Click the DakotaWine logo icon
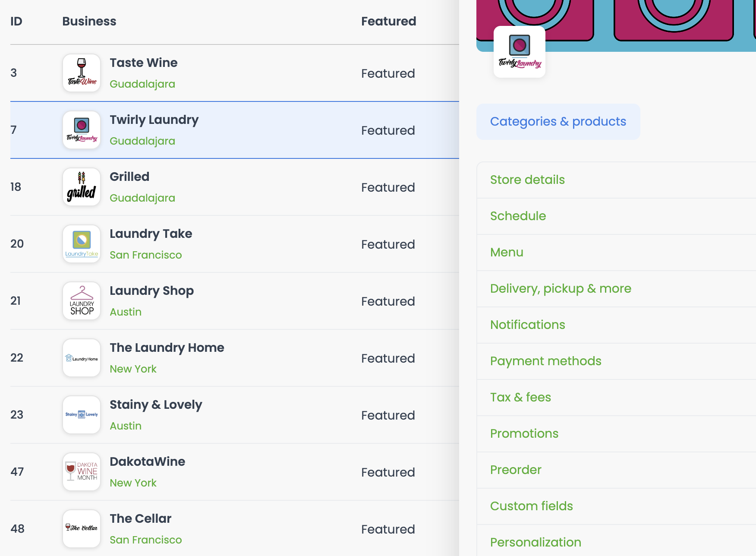The image size is (756, 556). 82,472
